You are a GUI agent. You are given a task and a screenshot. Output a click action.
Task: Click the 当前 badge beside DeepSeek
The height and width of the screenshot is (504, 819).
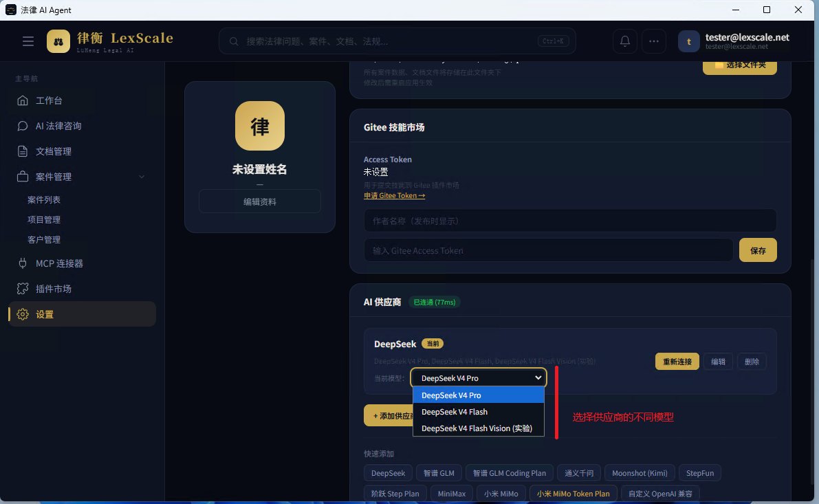(x=433, y=344)
